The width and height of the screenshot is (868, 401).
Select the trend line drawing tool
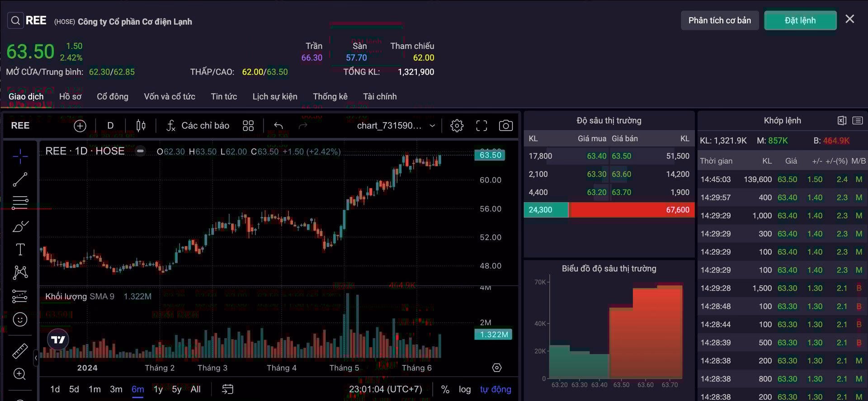(20, 179)
